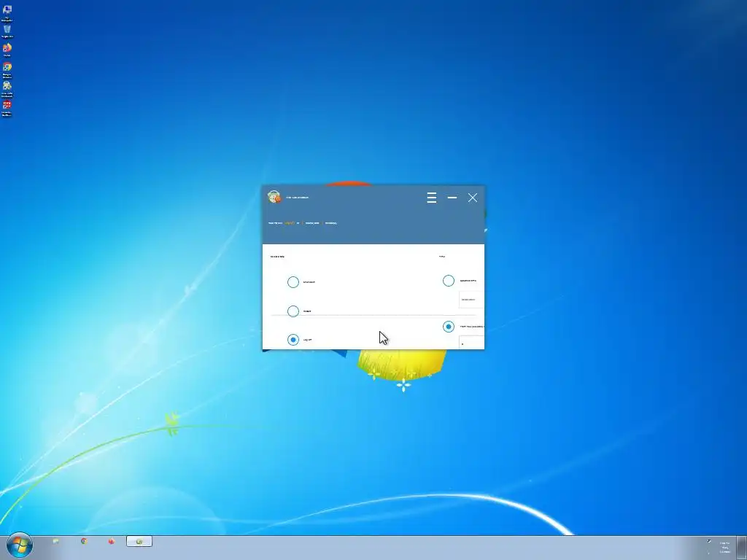747x560 pixels.
Task: Choose the selected From now radio option
Action: (449, 327)
